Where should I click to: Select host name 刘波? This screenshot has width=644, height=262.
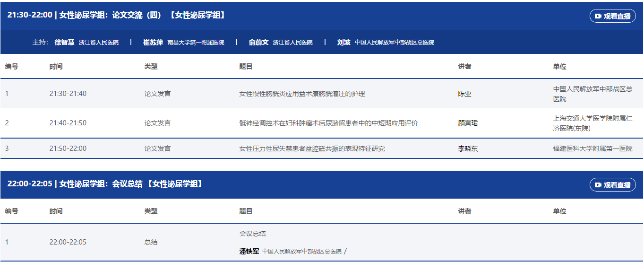[x=343, y=42]
